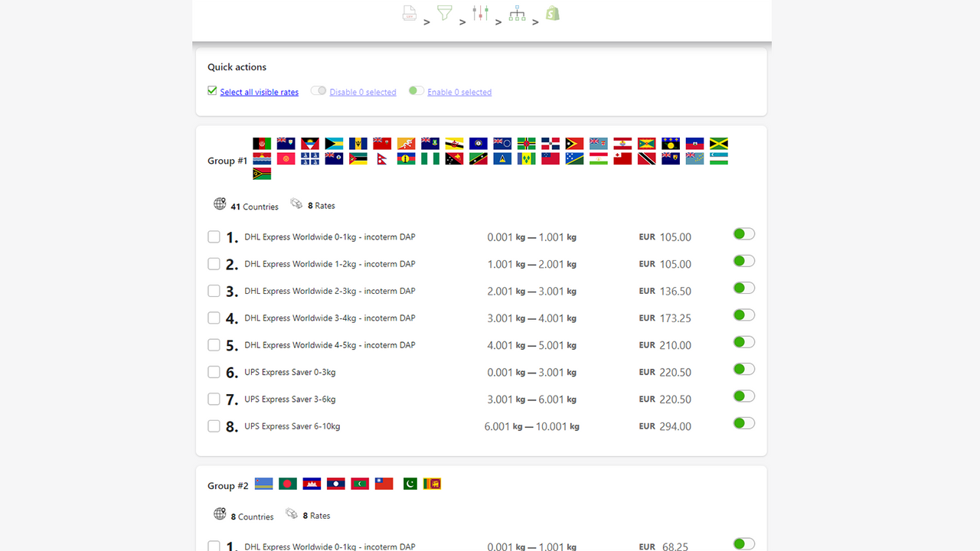Click the Bangladesh flag in Group #2

coord(287,483)
